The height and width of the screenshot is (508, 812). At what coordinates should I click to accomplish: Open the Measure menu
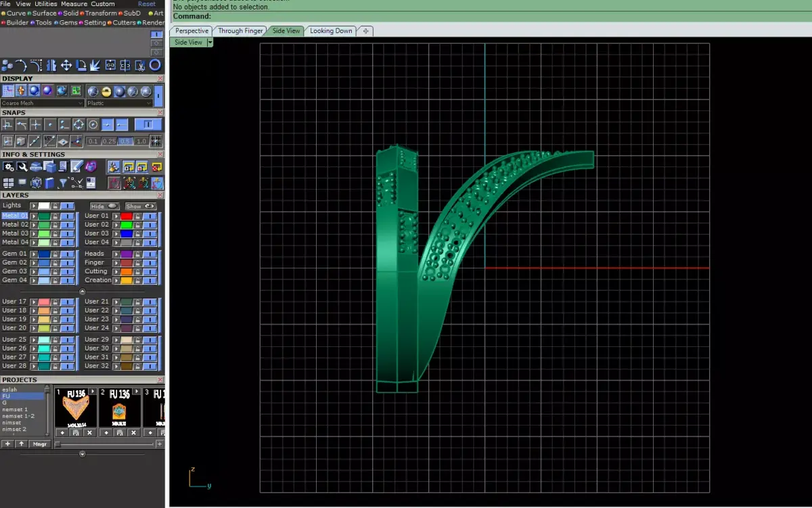(74, 4)
